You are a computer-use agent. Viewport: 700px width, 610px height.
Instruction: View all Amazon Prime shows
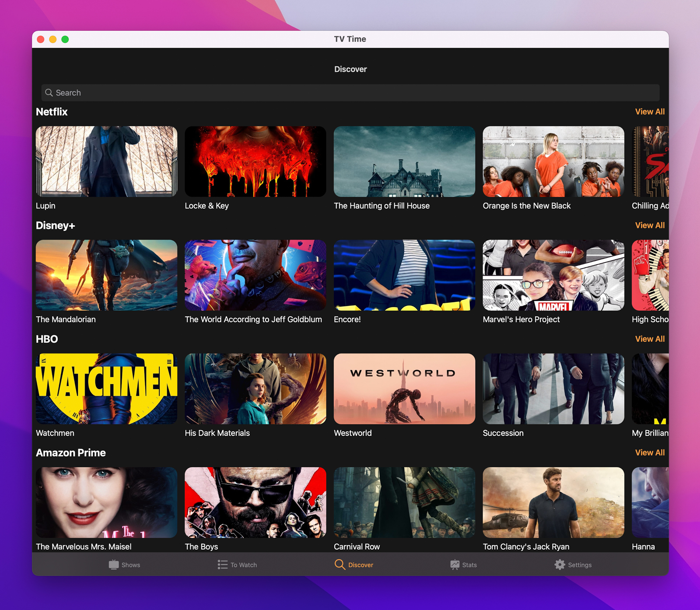coord(650,452)
